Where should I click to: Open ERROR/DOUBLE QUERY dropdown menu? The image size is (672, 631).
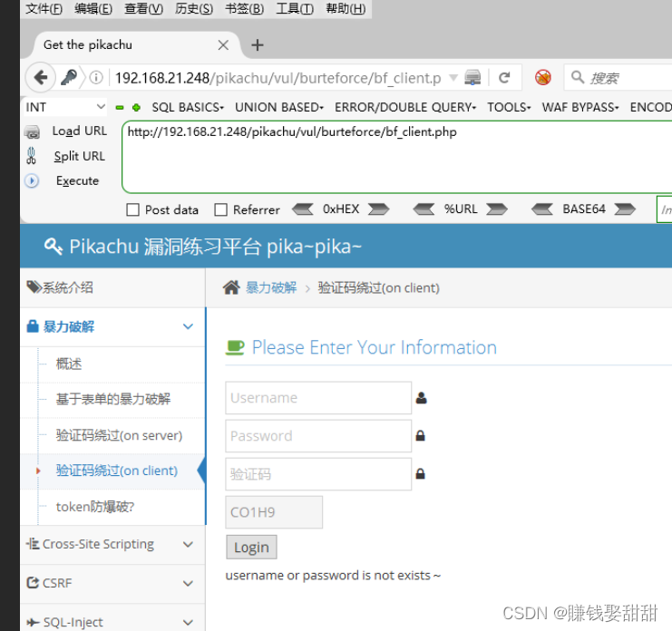[x=405, y=107]
